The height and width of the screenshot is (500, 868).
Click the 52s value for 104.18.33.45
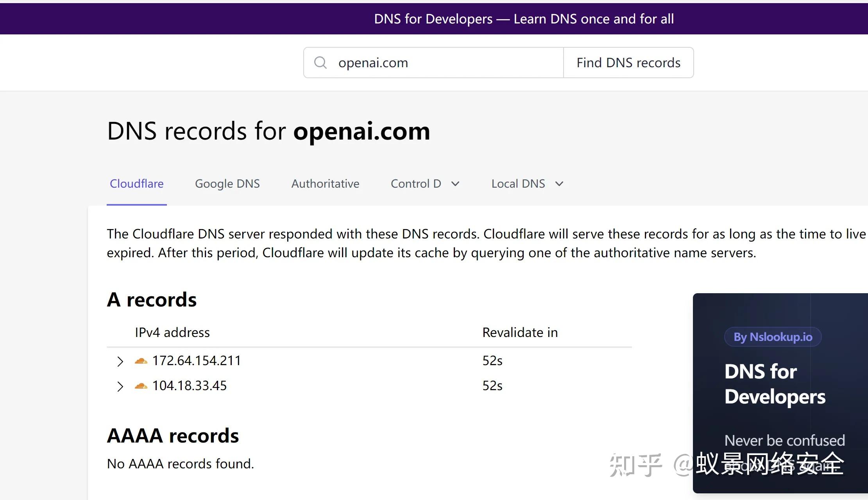click(x=492, y=386)
